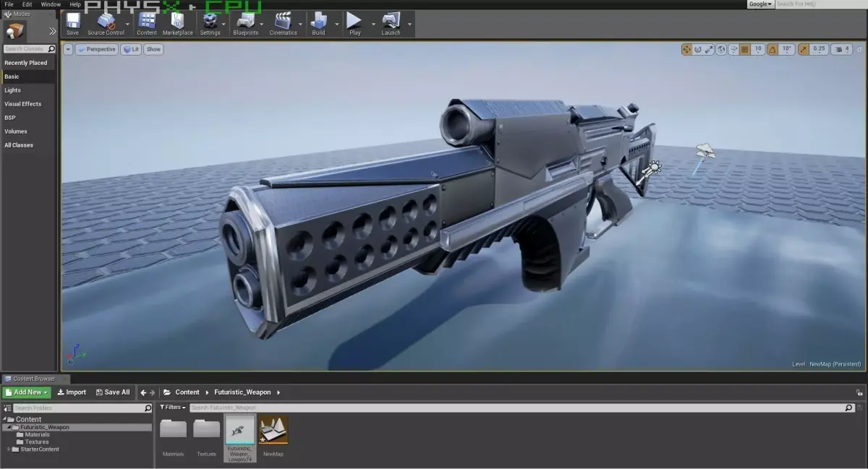Open the Perspective view dropdown
Image resolution: width=868 pixels, height=469 pixels.
[96, 49]
